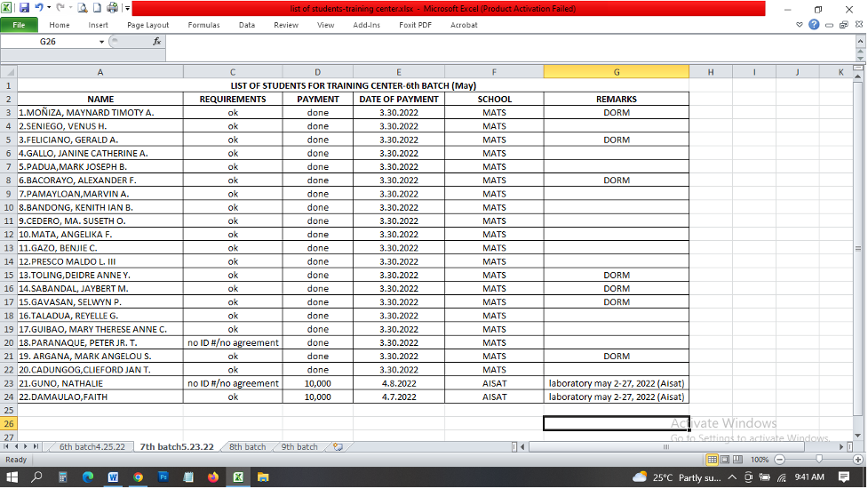Open Firefox from taskbar
The width and height of the screenshot is (868, 489).
pos(213,477)
